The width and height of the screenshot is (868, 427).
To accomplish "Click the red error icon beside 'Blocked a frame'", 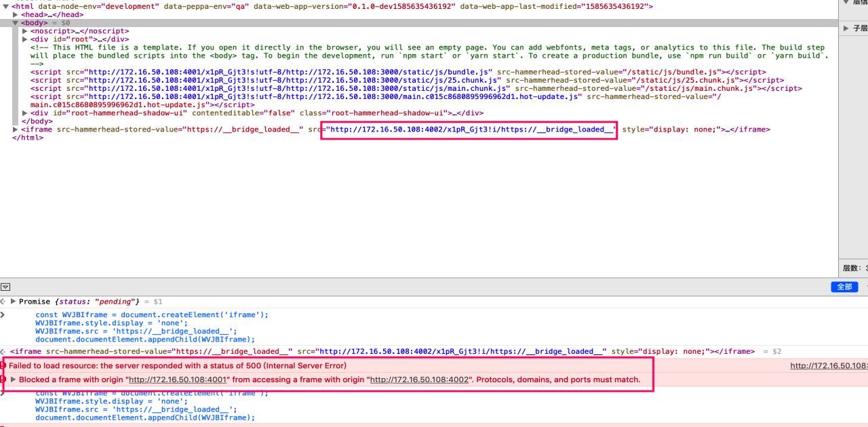I will 3,380.
